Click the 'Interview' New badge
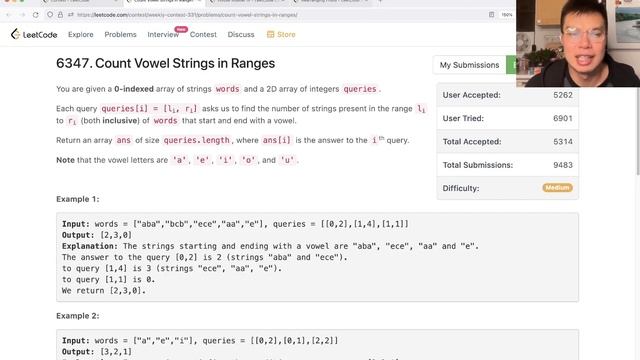Screen dimensions: 640x360 181,29
